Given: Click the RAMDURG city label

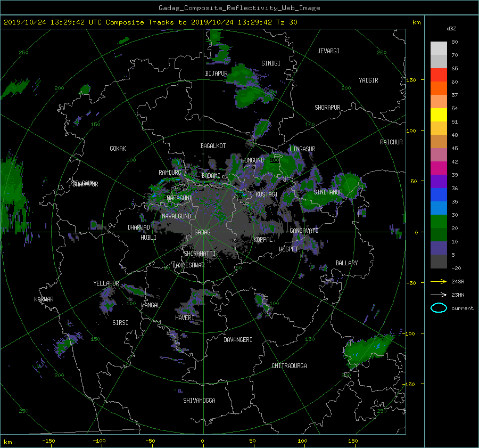Looking at the screenshot, I should [x=170, y=173].
